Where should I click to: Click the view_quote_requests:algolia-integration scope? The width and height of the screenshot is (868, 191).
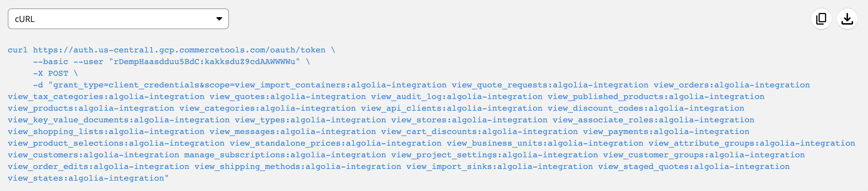pos(549,85)
